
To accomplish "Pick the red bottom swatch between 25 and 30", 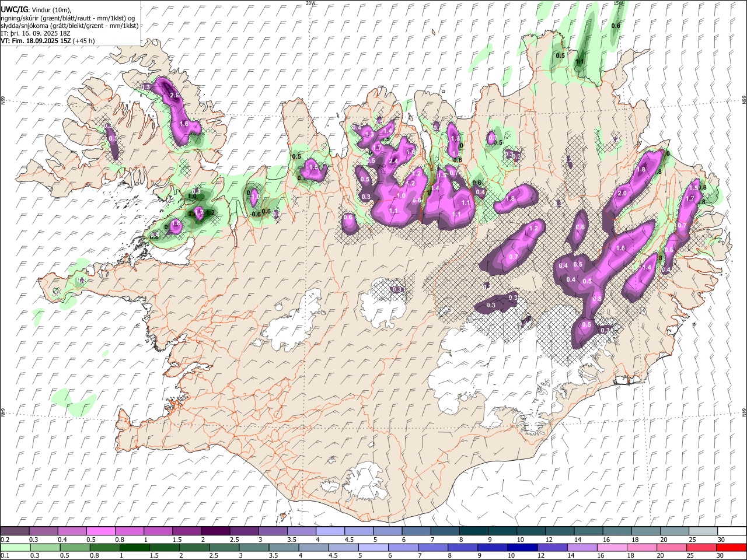I will point(700,547).
